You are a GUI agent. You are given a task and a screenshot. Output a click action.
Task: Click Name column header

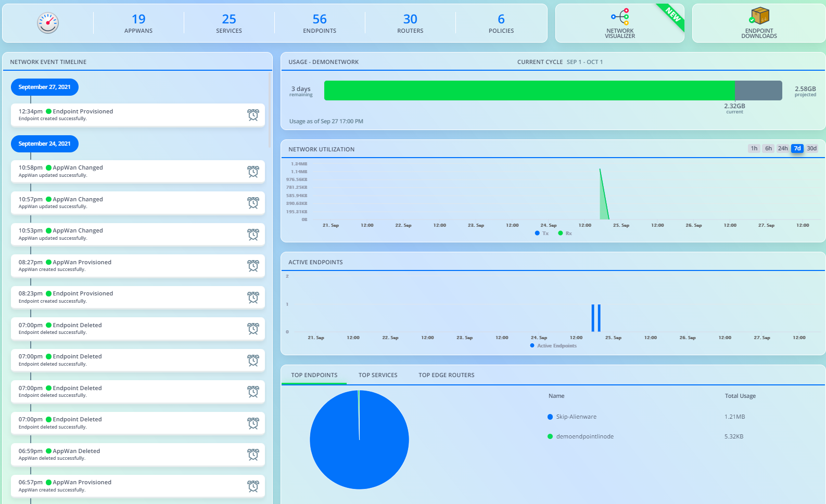click(556, 396)
